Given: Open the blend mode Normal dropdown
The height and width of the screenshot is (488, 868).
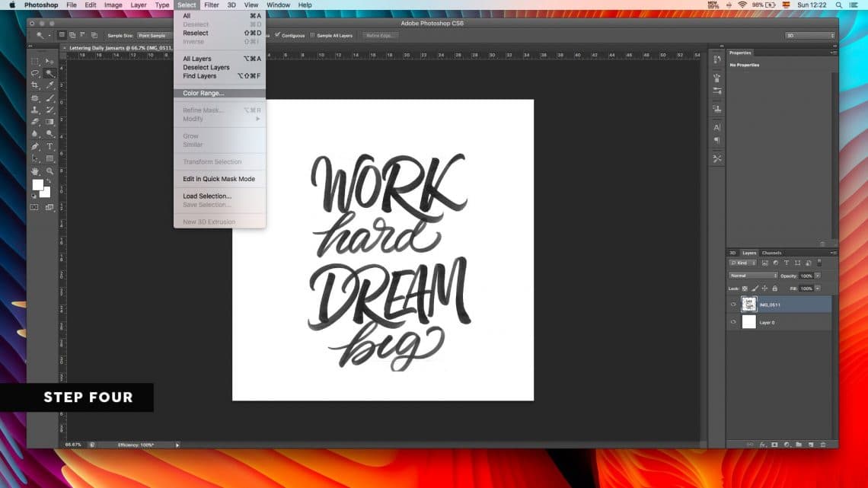Looking at the screenshot, I should click(753, 276).
